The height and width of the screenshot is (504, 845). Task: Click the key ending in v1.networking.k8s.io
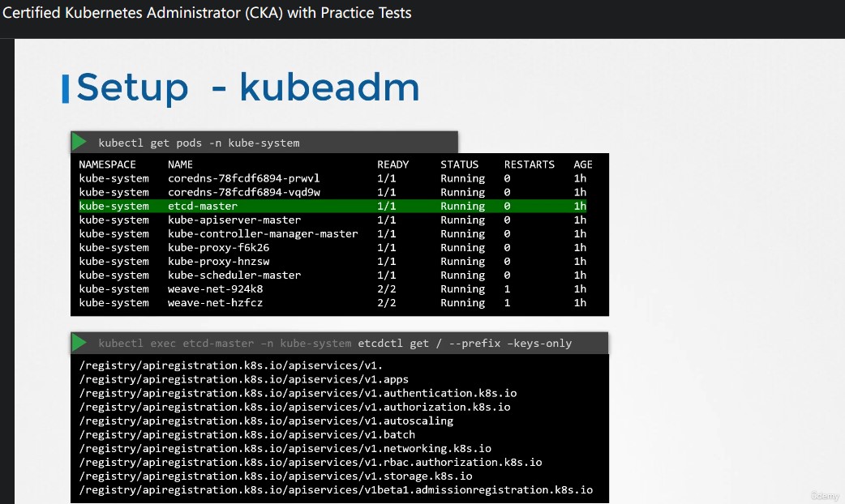285,448
